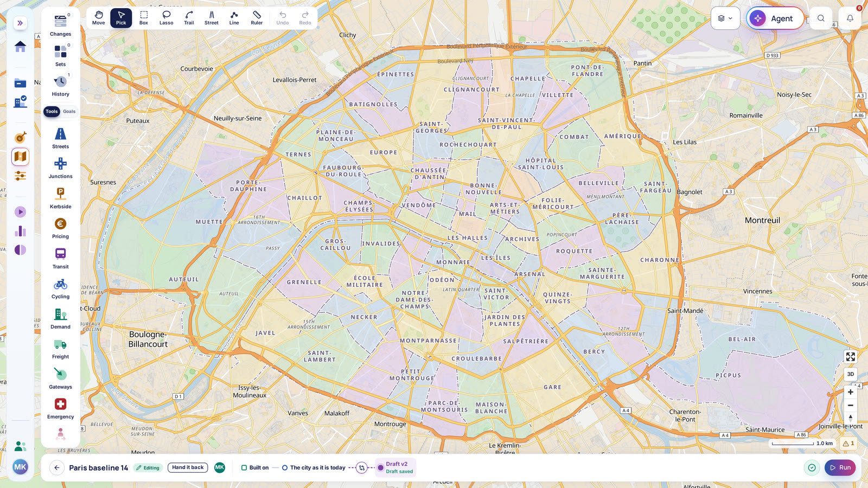868x488 pixels.
Task: Open the Emergency tool
Action: [60, 408]
